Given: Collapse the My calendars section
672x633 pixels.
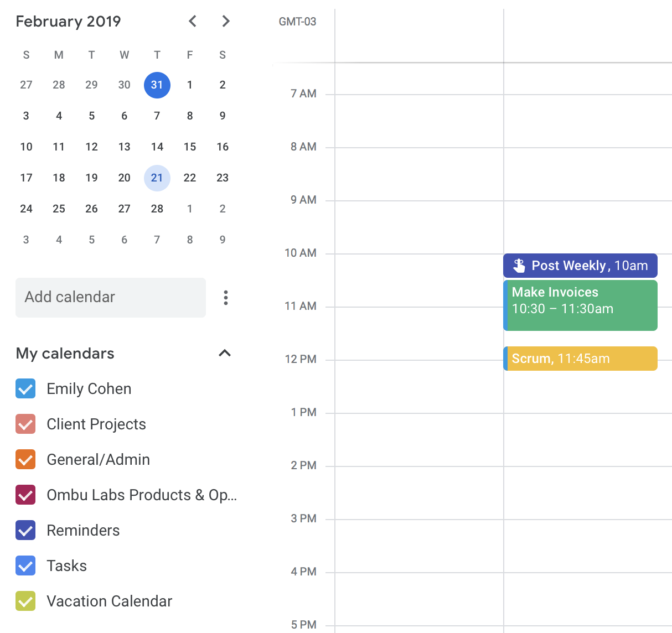Looking at the screenshot, I should 225,353.
